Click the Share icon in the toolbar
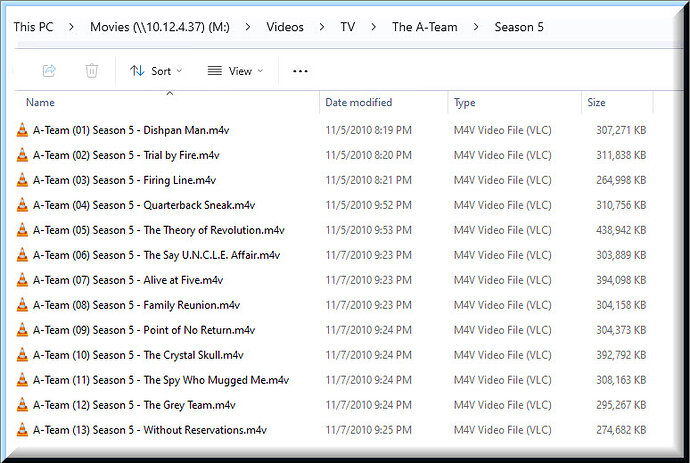This screenshot has width=690, height=463. click(49, 70)
